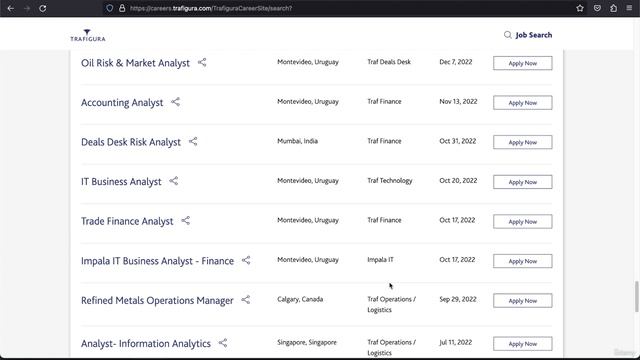Share the Trade Finance Analyst job
640x360 pixels.
point(186,221)
